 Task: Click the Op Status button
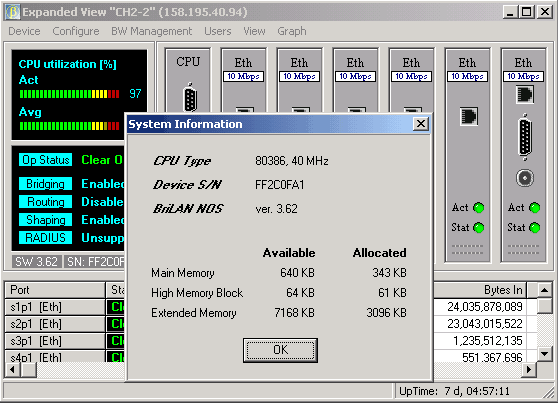pyautogui.click(x=46, y=160)
